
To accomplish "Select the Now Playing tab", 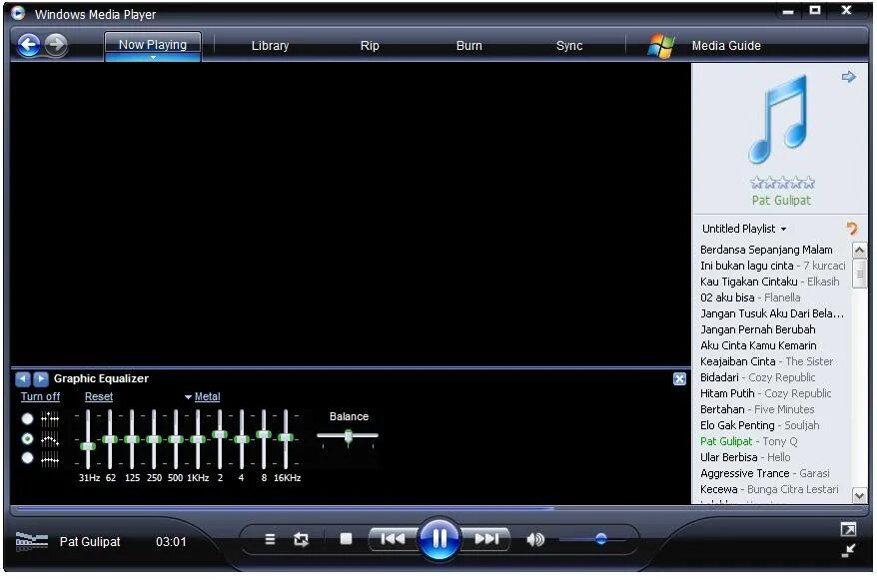I will coord(153,44).
